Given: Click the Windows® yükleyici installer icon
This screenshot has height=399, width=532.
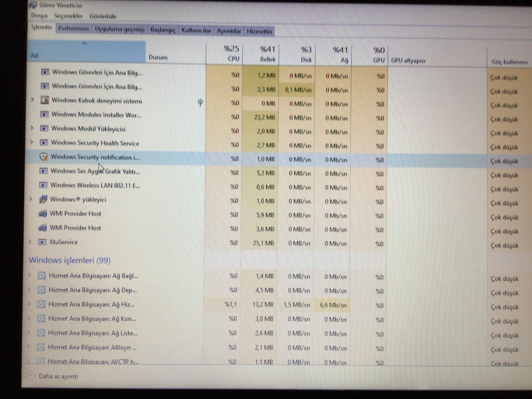Looking at the screenshot, I should (43, 199).
